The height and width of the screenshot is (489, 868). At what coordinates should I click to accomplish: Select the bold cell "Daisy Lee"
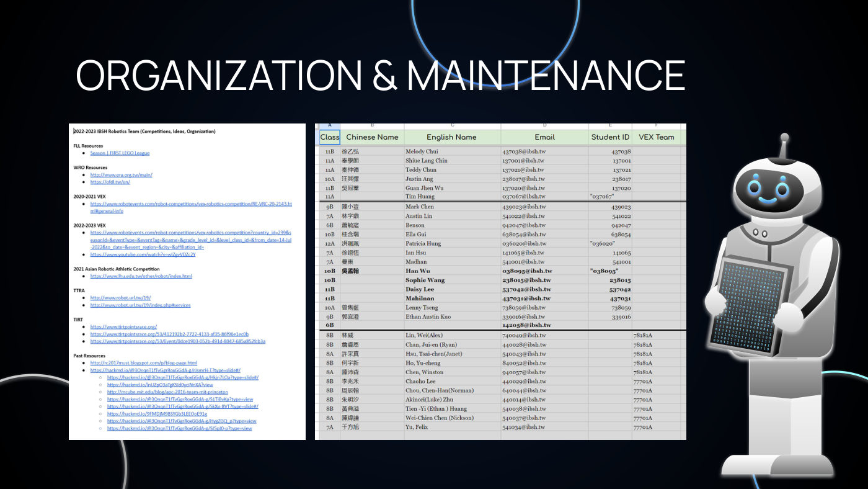pos(452,290)
